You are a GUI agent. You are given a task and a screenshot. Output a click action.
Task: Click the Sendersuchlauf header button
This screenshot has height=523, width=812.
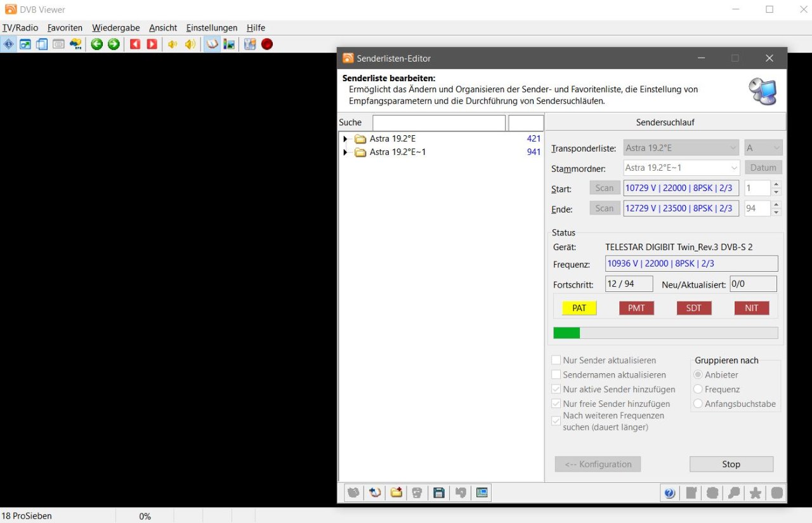coord(665,122)
